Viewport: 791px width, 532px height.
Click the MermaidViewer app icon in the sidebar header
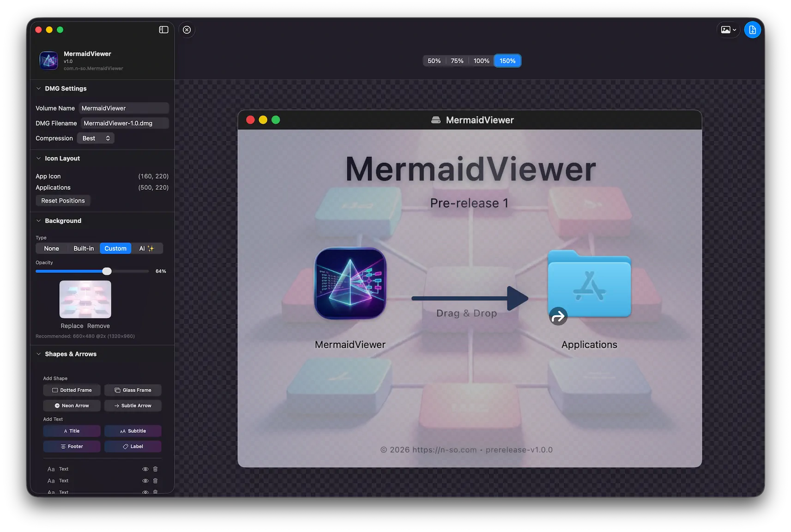click(x=48, y=60)
